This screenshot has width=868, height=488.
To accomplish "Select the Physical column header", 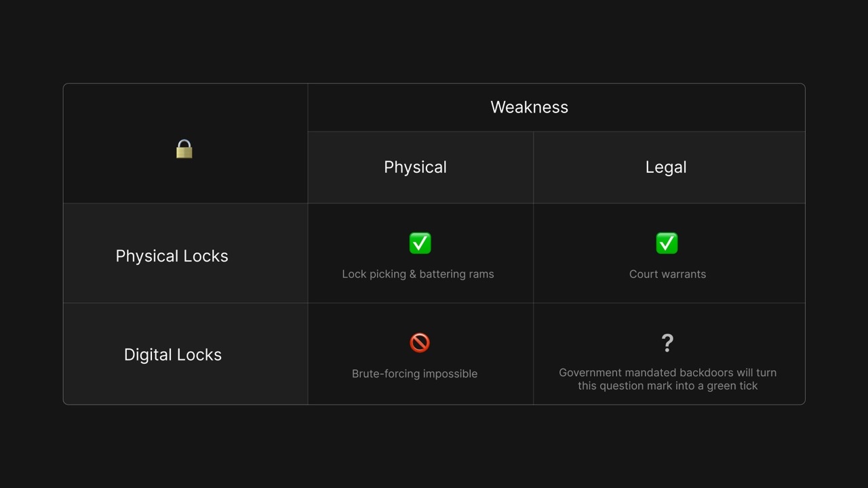I will point(415,167).
